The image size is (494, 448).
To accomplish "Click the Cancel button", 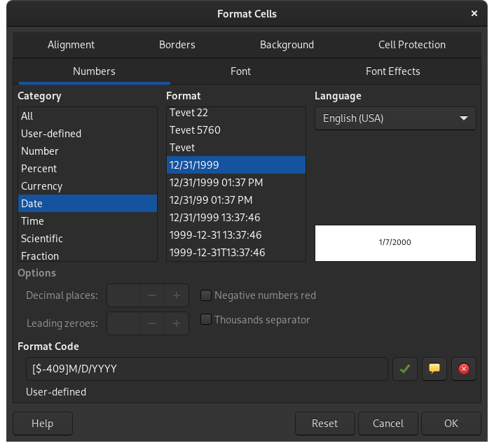I will click(388, 423).
